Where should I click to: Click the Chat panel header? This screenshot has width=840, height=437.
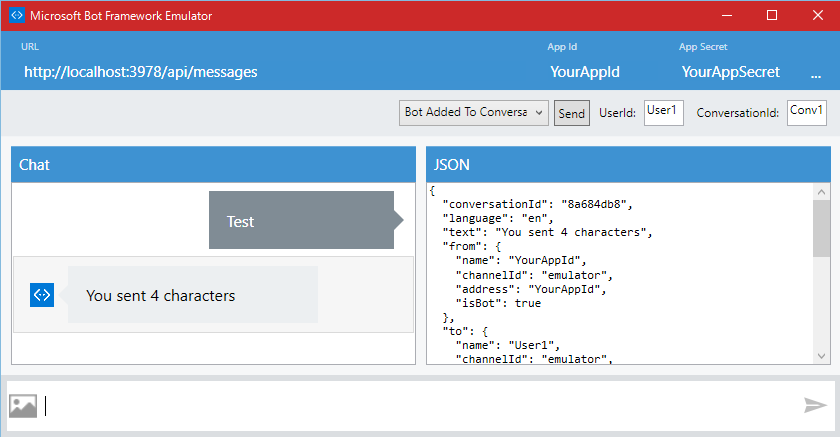(213, 164)
